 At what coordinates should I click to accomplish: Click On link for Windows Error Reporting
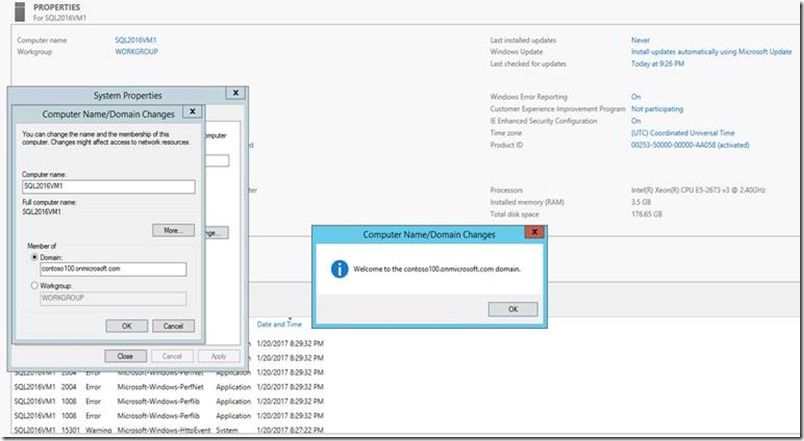click(636, 97)
